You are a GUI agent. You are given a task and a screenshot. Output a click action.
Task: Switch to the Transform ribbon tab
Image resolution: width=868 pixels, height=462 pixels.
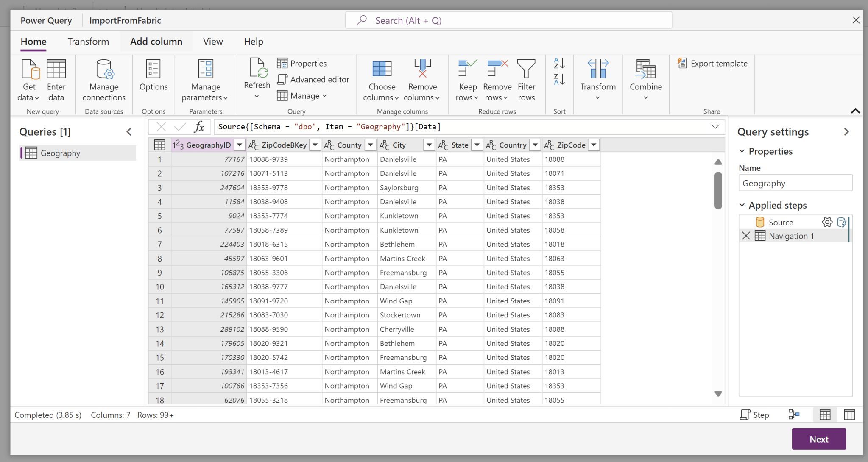click(88, 41)
